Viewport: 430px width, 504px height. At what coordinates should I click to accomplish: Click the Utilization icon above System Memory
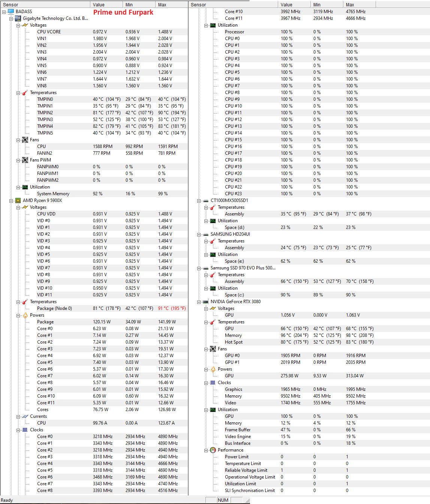(25, 187)
